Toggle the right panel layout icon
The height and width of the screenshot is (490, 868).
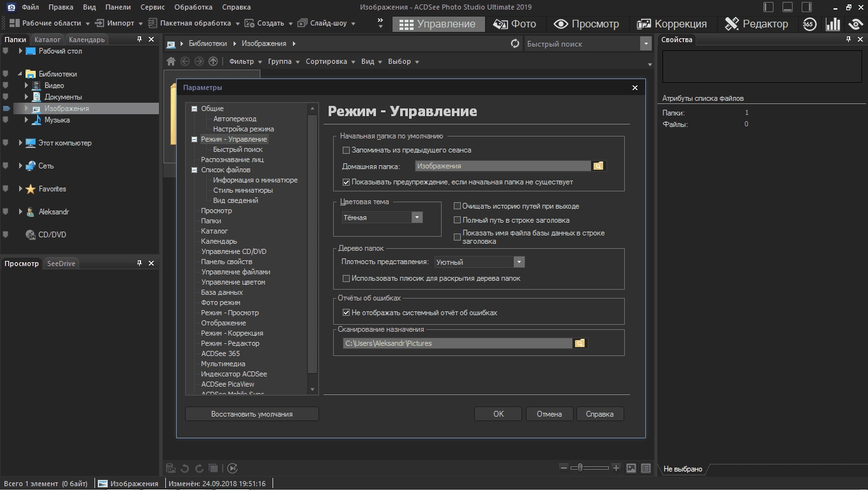coord(807,7)
